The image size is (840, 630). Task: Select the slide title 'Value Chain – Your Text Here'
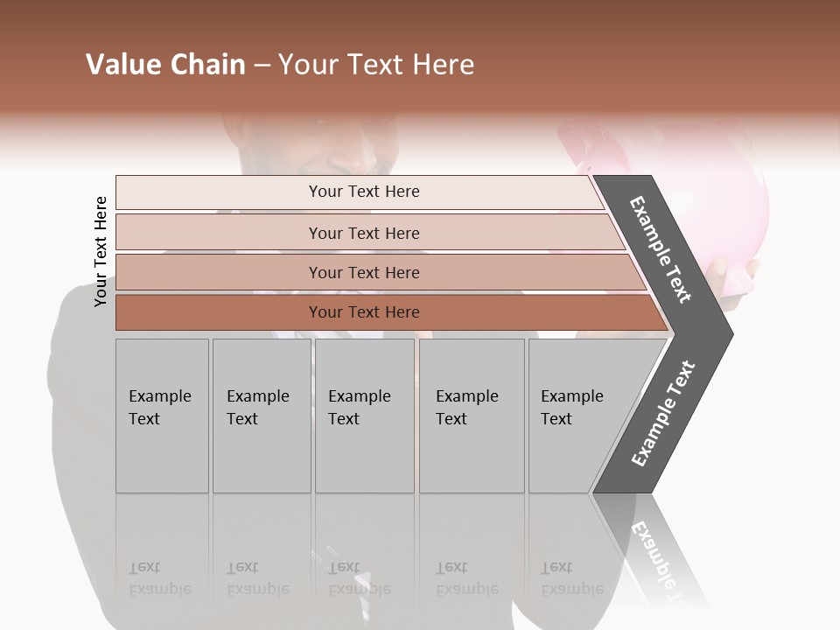click(280, 64)
